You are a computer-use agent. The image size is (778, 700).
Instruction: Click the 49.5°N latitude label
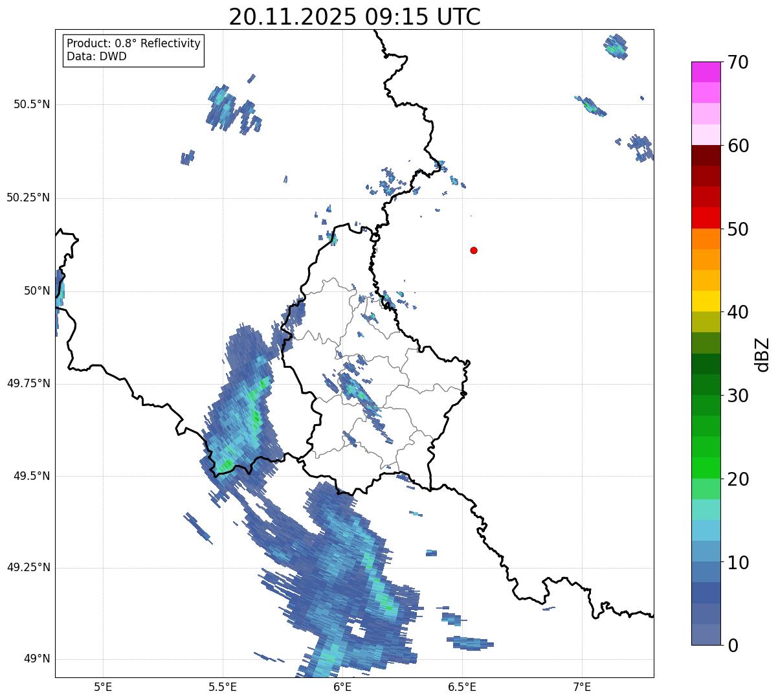point(32,476)
